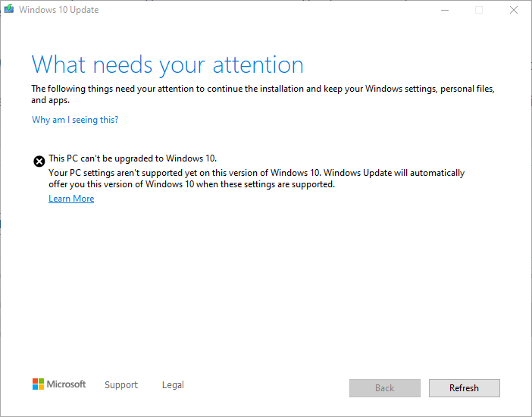The height and width of the screenshot is (417, 532).
Task: Close the Windows 10 Update window
Action: coord(514,10)
